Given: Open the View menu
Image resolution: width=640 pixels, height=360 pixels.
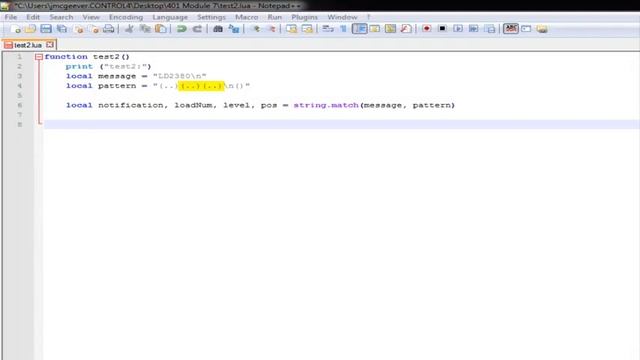Looking at the screenshot, I should (91, 17).
